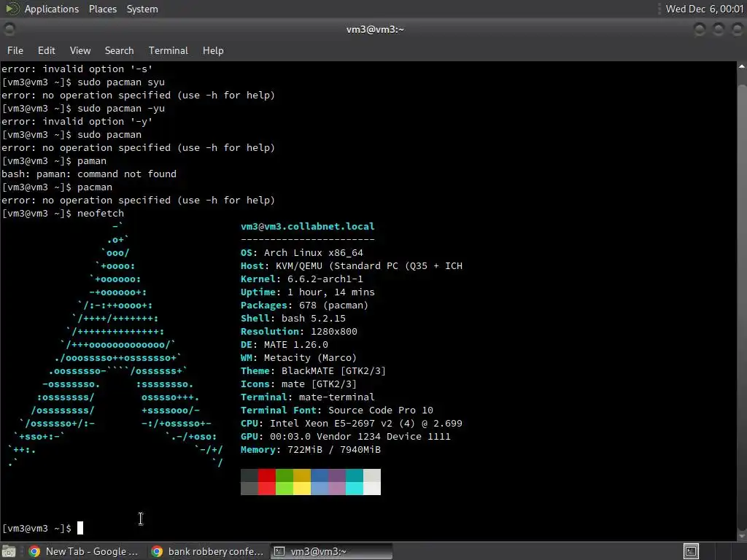Viewport: 747px width, 560px height.
Task: Click the 'OS: Arch Linux x86_64' line
Action: tap(302, 253)
